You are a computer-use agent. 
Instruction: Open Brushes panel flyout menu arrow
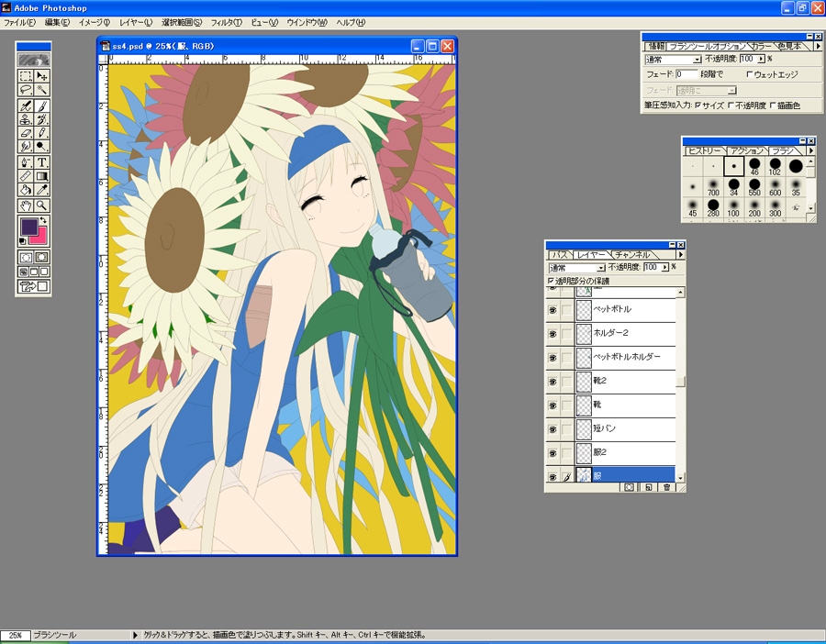(x=811, y=150)
